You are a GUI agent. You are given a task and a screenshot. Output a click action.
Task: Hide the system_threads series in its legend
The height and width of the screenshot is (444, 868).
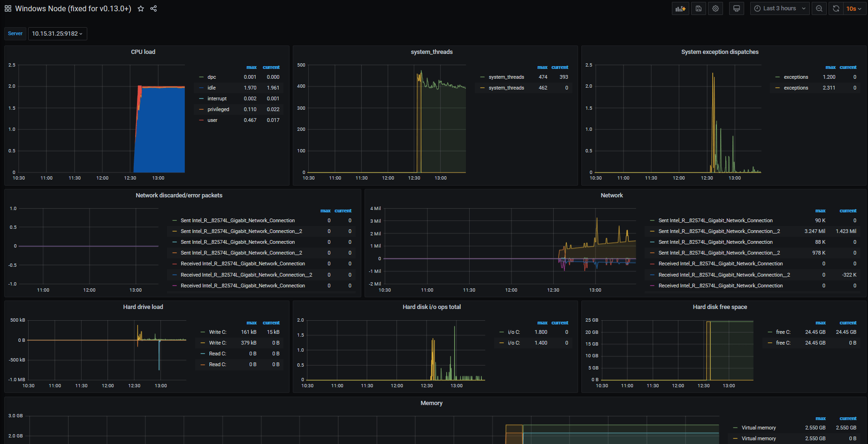(506, 77)
